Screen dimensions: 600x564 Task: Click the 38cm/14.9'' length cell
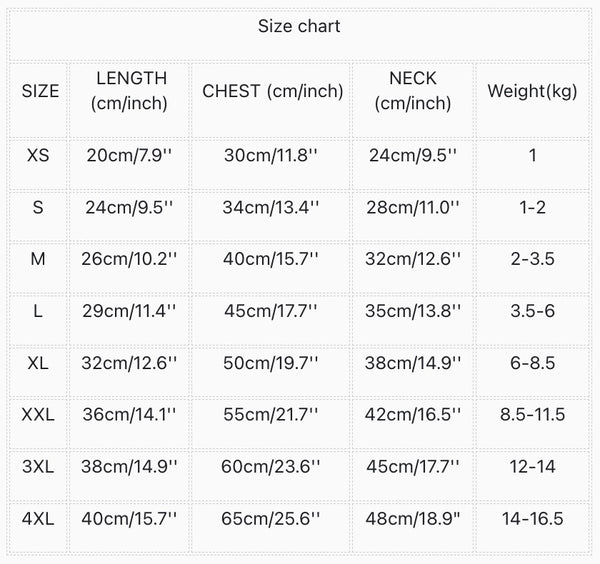point(131,466)
